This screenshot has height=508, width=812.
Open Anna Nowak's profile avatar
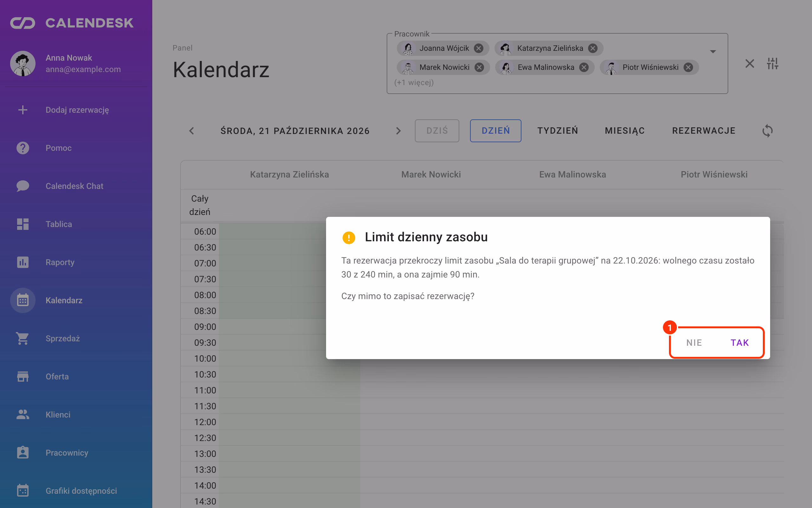23,63
